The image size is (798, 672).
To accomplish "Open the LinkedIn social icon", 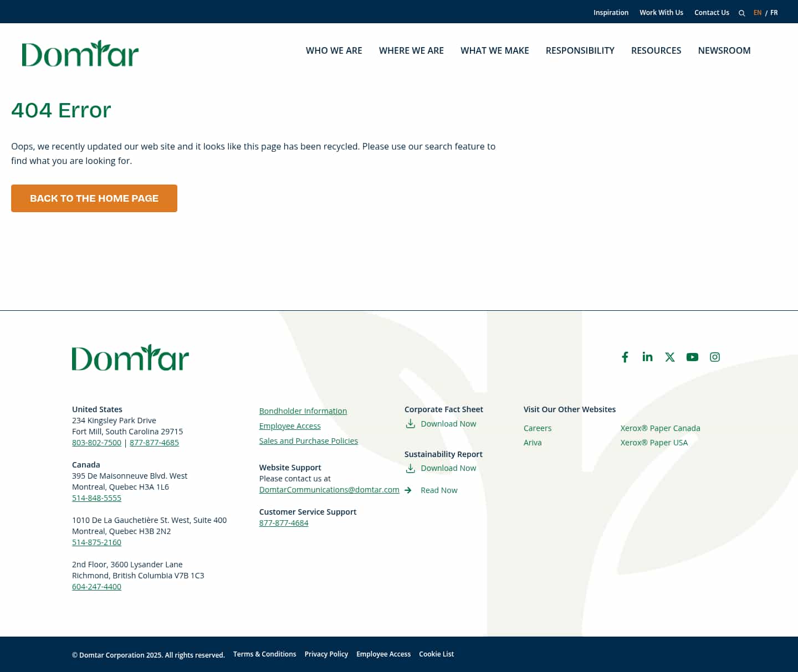I will coord(647,357).
